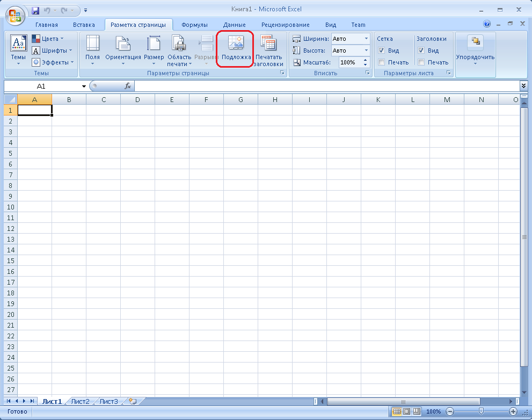Open the Высота height dropdown
This screenshot has height=420, width=532.
point(366,50)
